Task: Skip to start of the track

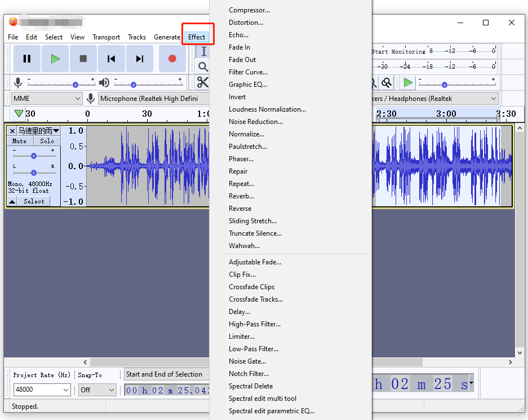Action: (x=111, y=59)
